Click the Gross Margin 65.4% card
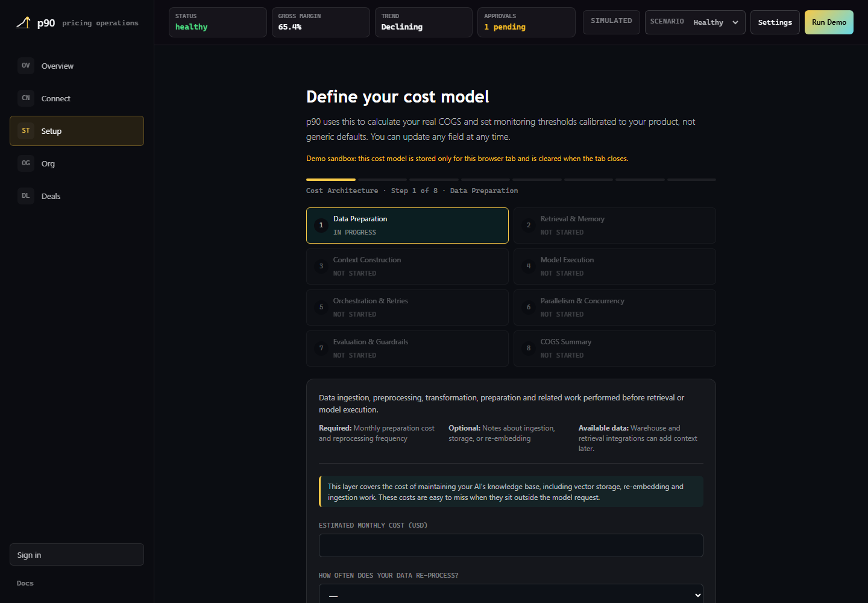This screenshot has width=868, height=603. [321, 22]
